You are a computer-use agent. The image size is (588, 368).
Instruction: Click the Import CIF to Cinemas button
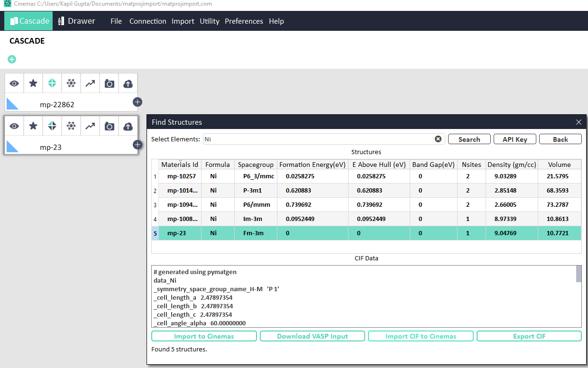coord(421,336)
